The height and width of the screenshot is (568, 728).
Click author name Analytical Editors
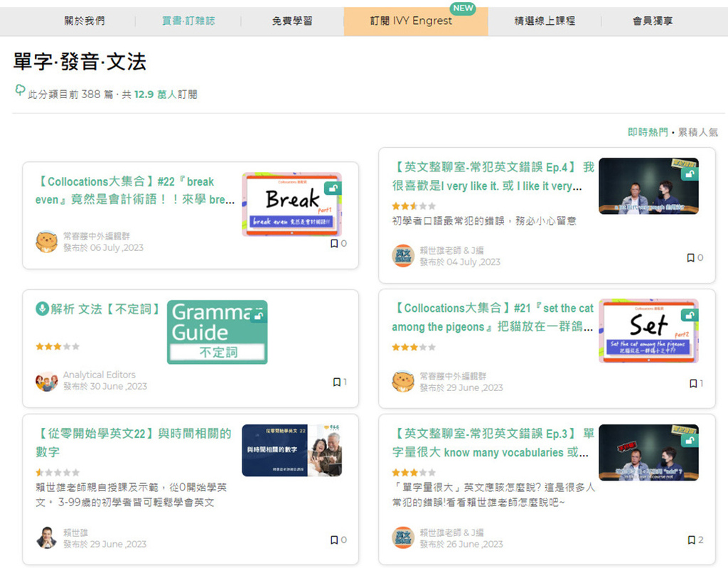(x=100, y=375)
